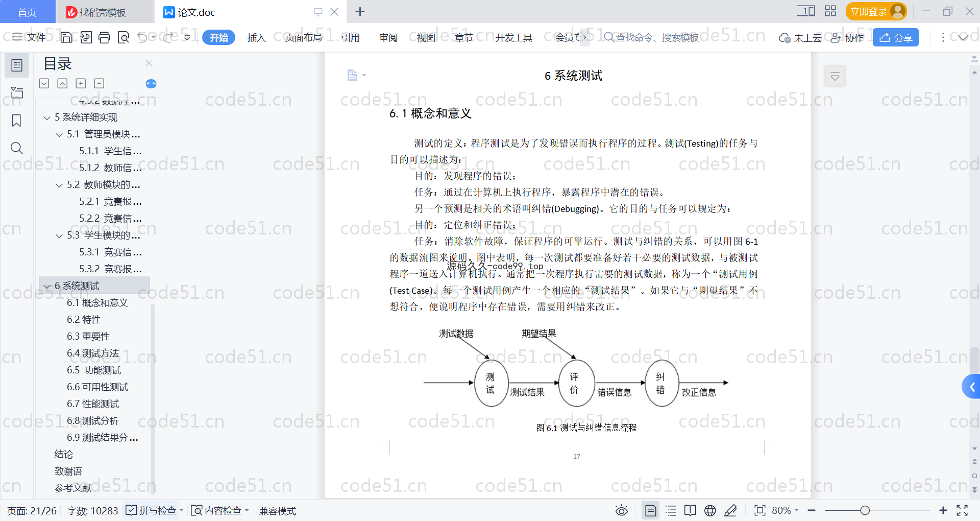Viewport: 980px width, 521px height.
Task: Open the 插入 ribbon tab
Action: (x=256, y=37)
